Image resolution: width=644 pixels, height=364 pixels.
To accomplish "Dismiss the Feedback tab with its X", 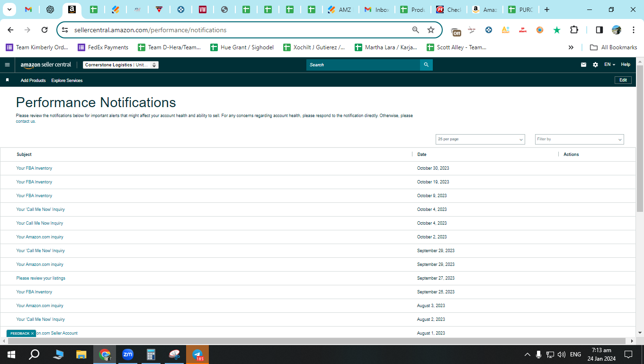I will 33,334.
